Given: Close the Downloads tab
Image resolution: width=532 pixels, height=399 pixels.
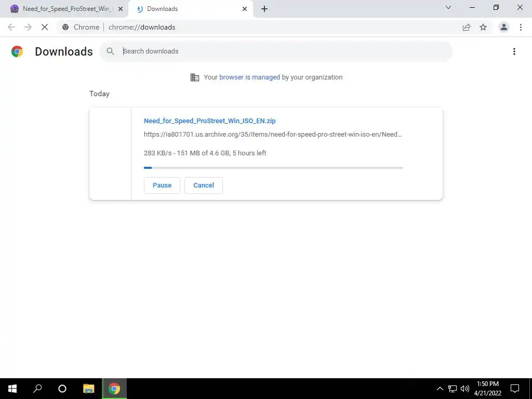Looking at the screenshot, I should click(245, 9).
